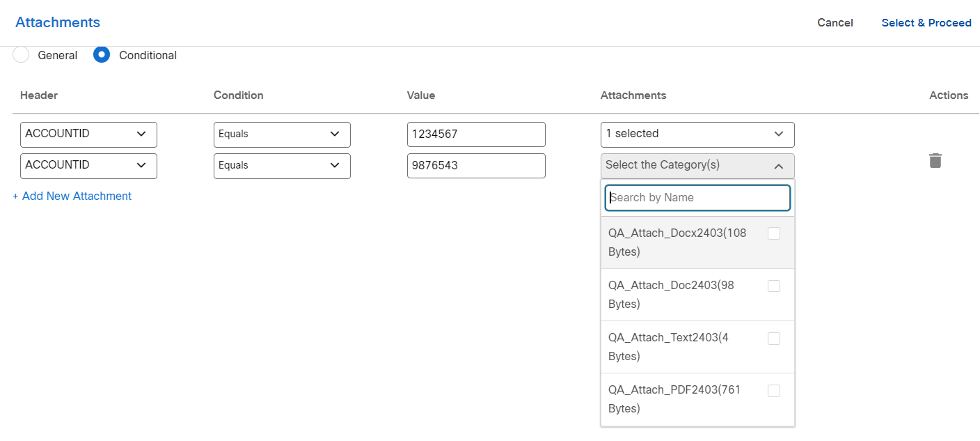The height and width of the screenshot is (441, 980).
Task: Delete the second attachment row using trash icon
Action: tap(935, 160)
